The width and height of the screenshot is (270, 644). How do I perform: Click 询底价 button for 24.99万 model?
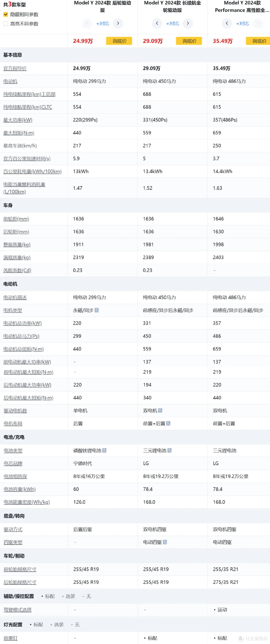[x=119, y=41]
